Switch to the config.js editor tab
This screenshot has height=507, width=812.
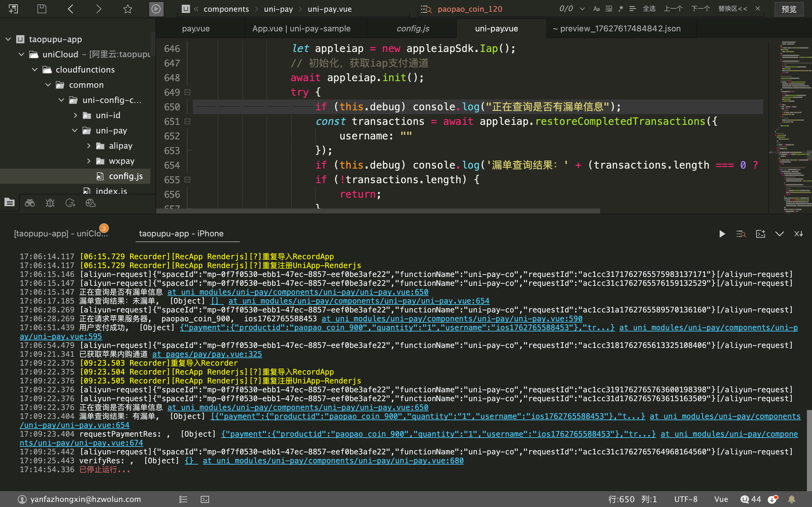point(413,29)
